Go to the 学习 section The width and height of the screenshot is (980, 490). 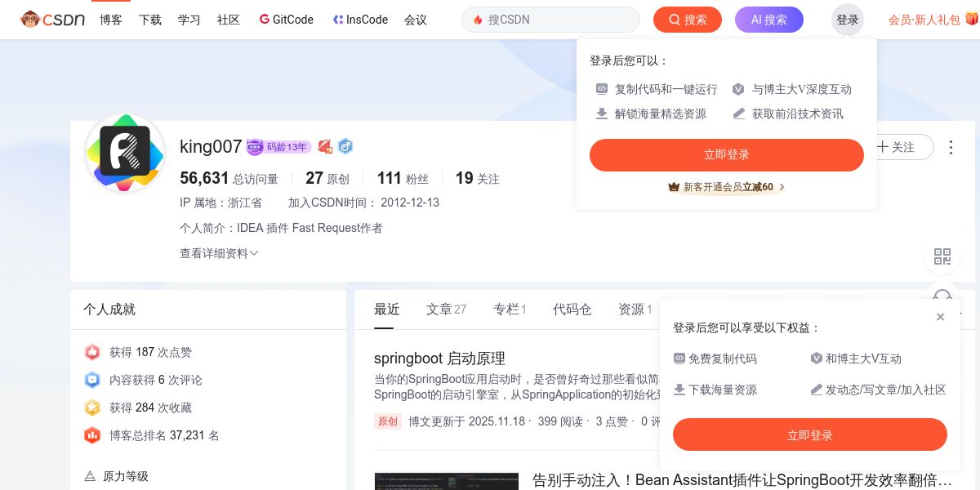point(189,20)
